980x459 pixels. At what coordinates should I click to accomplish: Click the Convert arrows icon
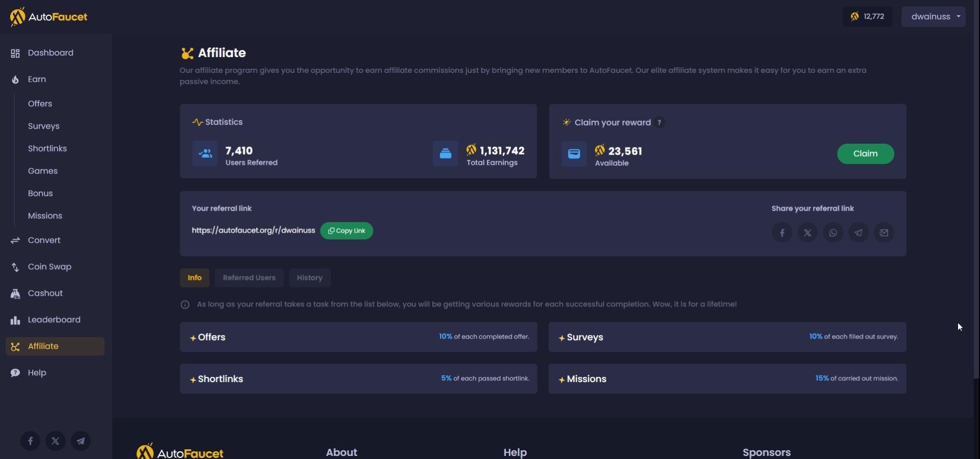(15, 240)
